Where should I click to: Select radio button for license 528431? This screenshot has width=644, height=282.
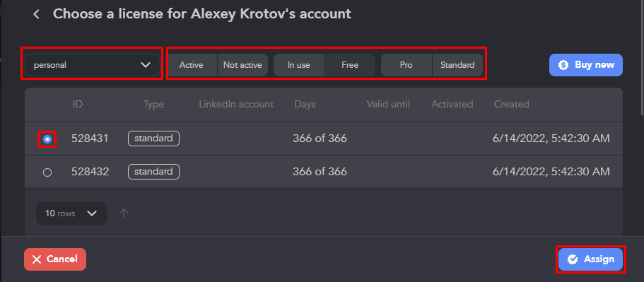47,139
